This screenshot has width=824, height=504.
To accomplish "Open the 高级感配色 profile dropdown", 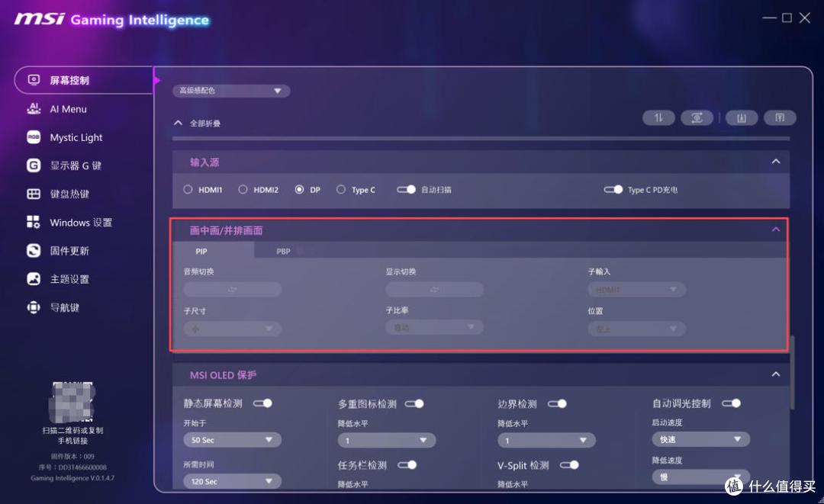I will click(x=231, y=91).
